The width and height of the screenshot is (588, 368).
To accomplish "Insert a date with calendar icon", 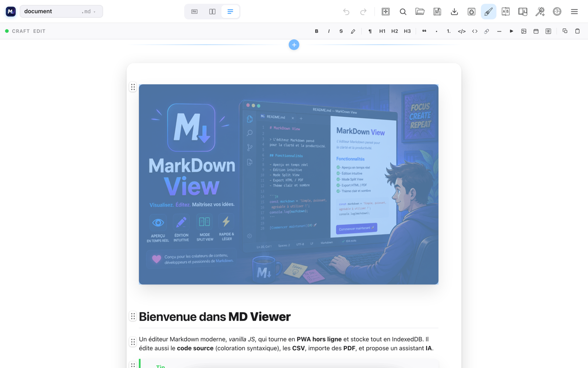I will tap(536, 31).
